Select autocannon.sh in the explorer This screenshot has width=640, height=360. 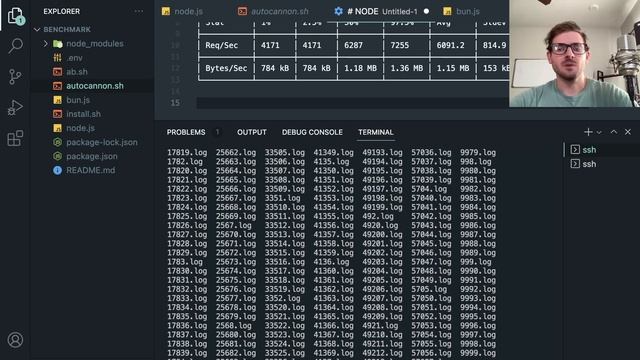pyautogui.click(x=95, y=86)
